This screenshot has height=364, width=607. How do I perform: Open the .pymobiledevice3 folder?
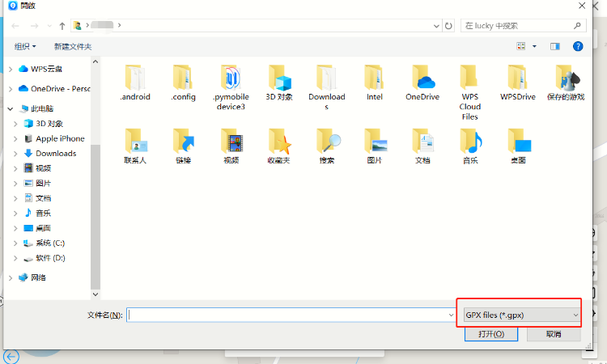point(231,87)
